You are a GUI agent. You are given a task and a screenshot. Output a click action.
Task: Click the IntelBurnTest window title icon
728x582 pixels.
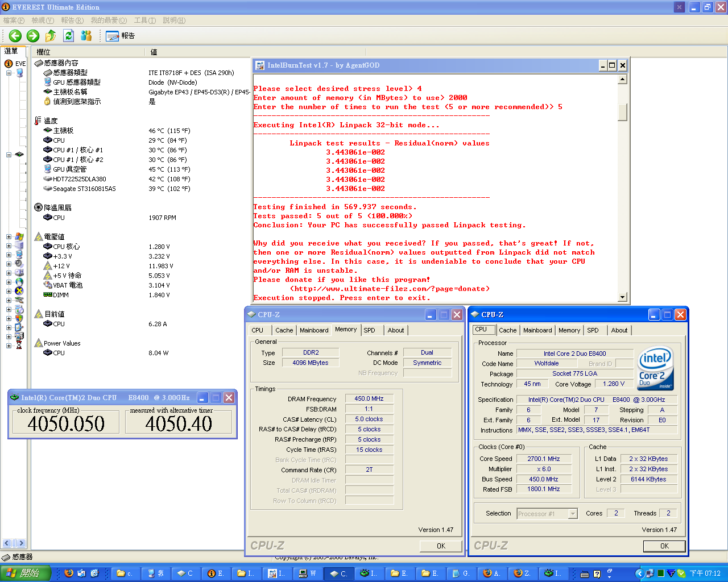(x=260, y=65)
